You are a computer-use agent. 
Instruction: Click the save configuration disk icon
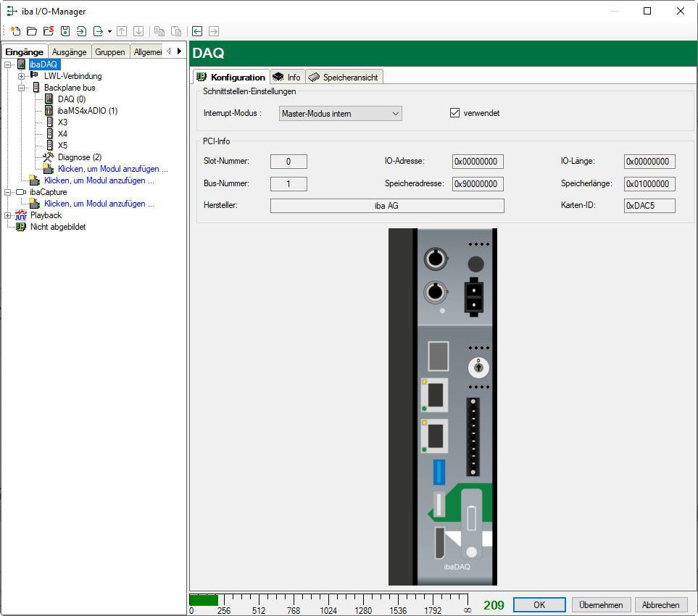[x=65, y=31]
